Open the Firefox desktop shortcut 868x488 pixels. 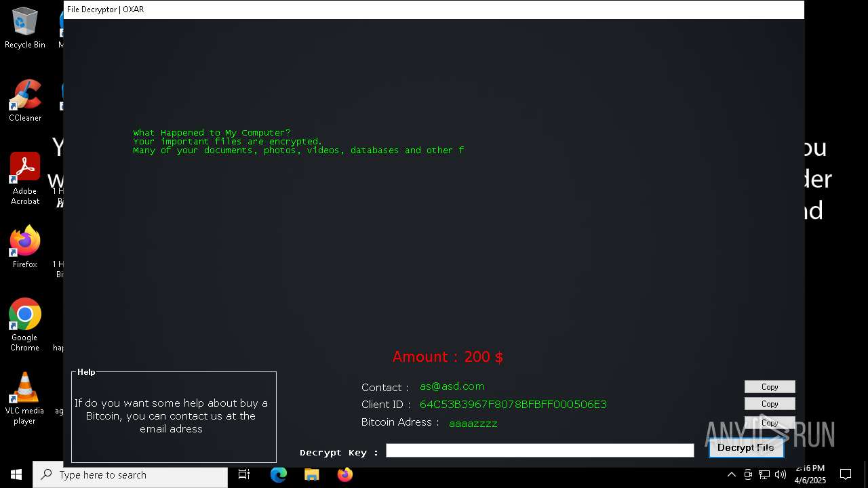point(25,247)
